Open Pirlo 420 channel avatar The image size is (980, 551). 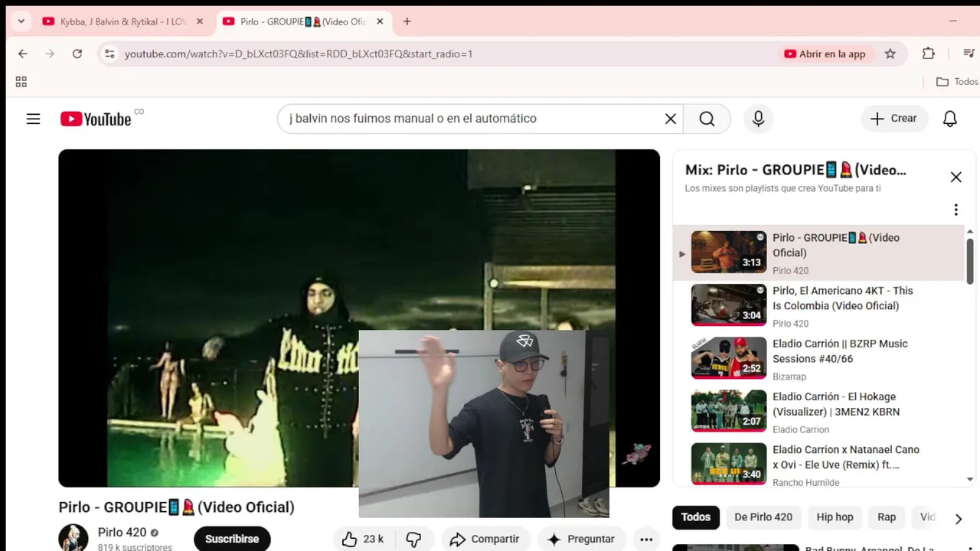coord(73,538)
